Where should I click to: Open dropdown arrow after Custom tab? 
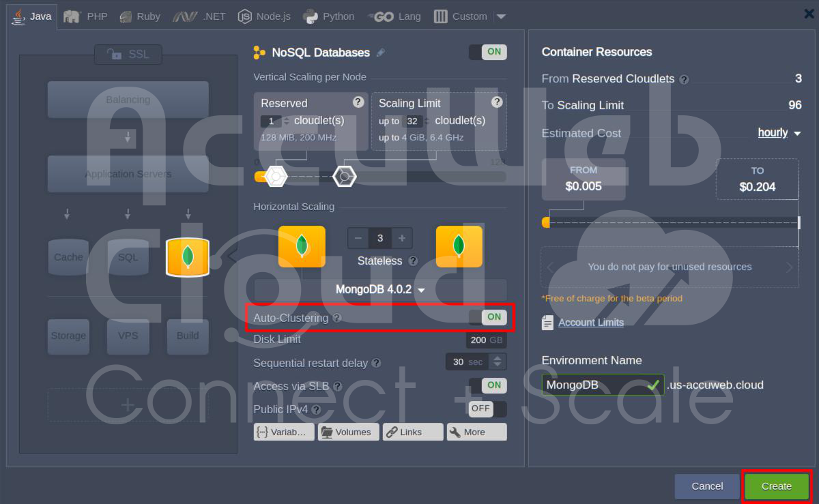501,16
